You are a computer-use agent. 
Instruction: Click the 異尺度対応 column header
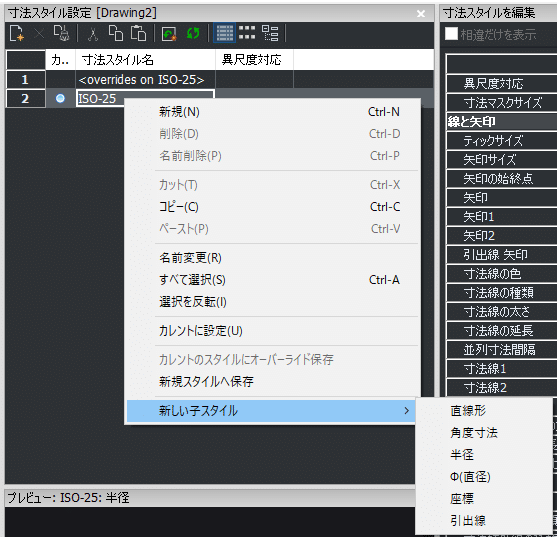coord(254,60)
